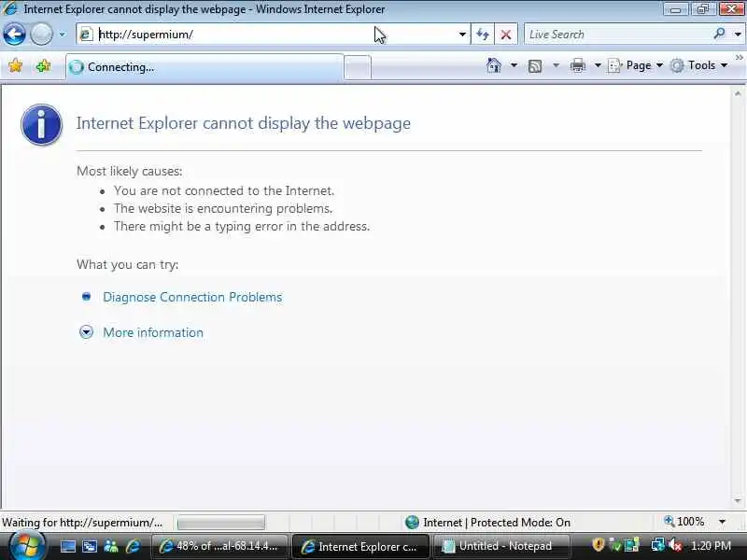This screenshot has width=747, height=560.
Task: Open the search provider options dropdown
Action: (738, 35)
